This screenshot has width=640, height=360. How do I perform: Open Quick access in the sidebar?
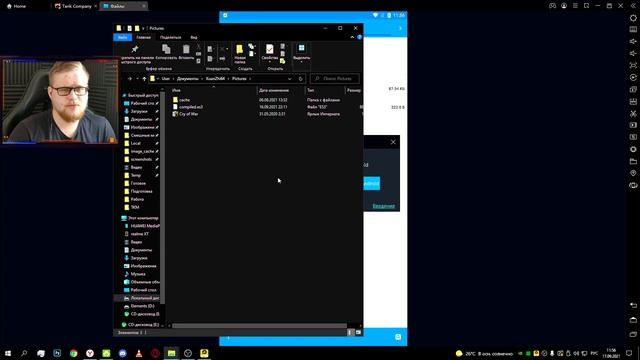(x=140, y=95)
